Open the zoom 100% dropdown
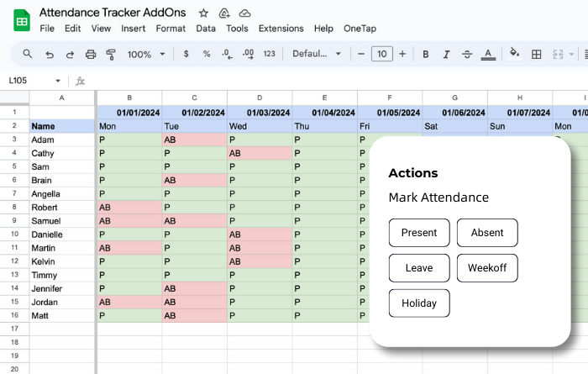The height and width of the screenshot is (374, 588). [145, 54]
